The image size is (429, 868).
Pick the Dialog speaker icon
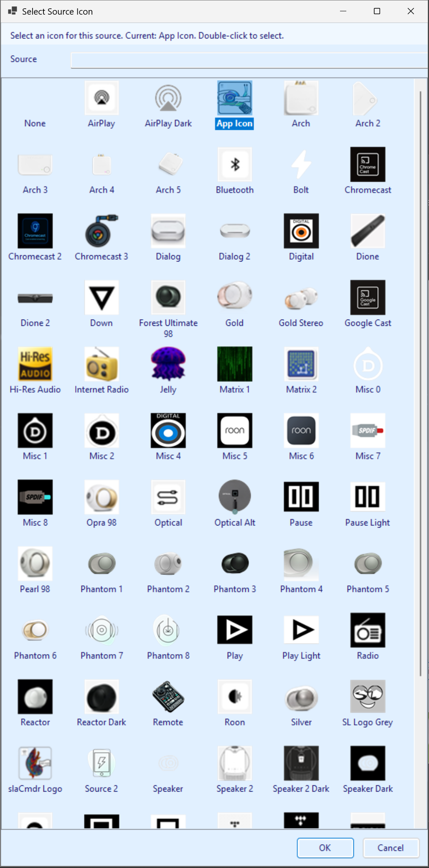(x=168, y=231)
